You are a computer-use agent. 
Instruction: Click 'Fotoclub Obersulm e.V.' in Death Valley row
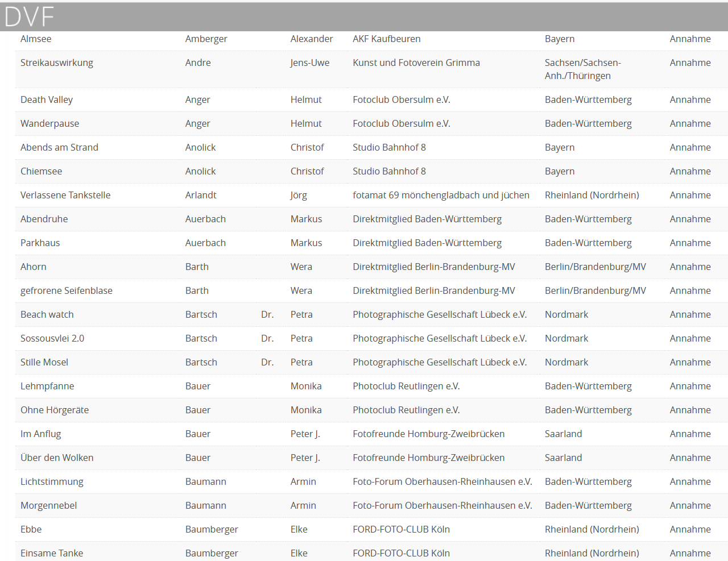coord(402,99)
